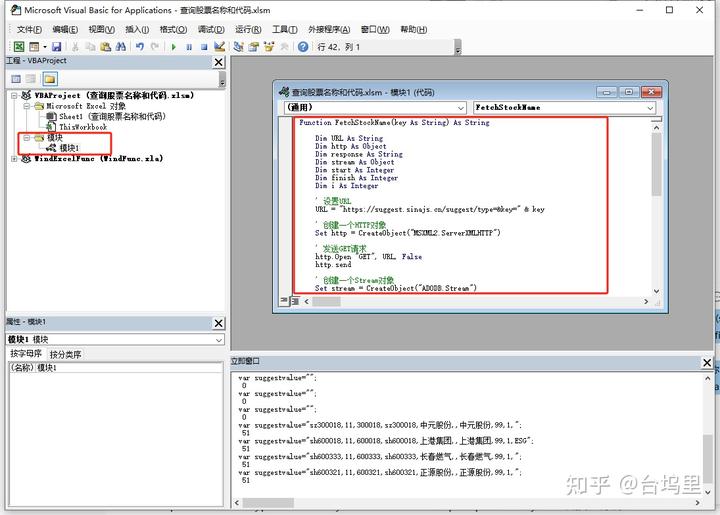720x515 pixels.
Task: Open Find with the binoculars icon
Action: coord(121,46)
